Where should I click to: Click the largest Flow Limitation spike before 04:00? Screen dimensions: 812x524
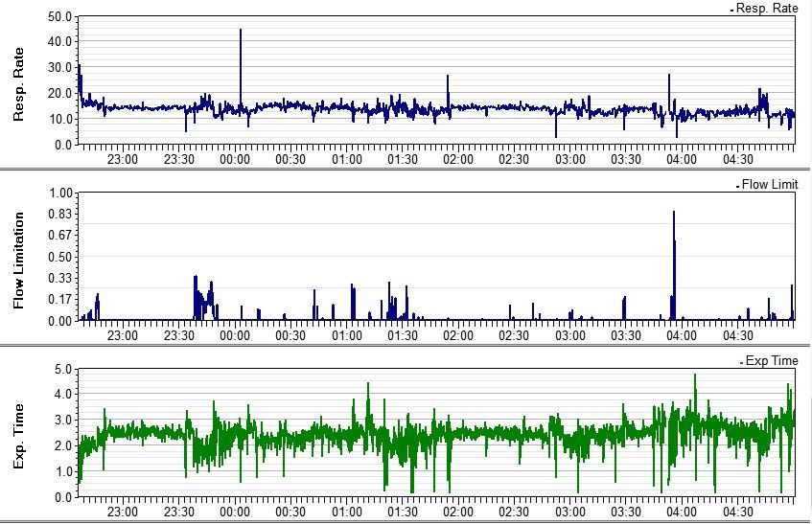point(674,215)
